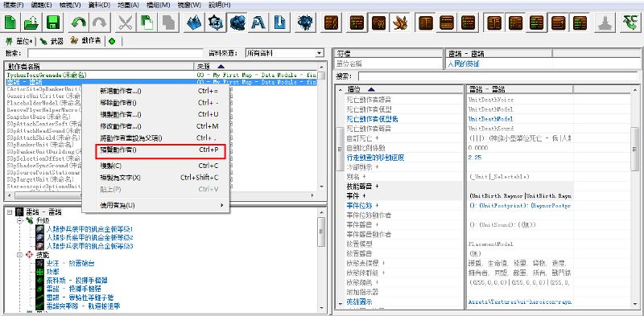The height and width of the screenshot is (316, 644).
Task: Click the Save floppy disk icon
Action: [x=53, y=22]
